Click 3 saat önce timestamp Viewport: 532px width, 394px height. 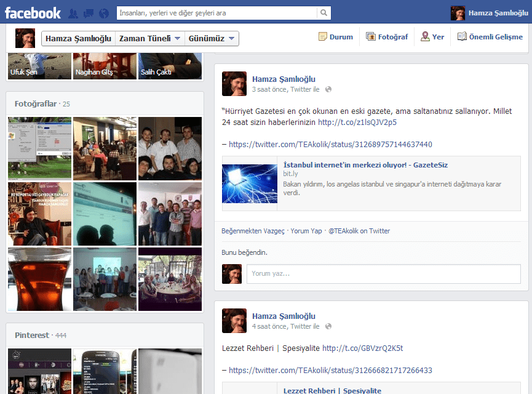[x=269, y=89]
